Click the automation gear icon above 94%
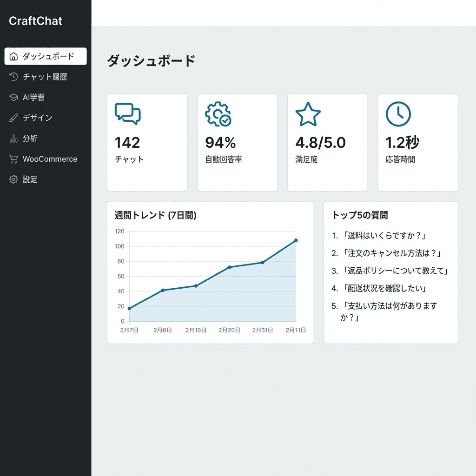The height and width of the screenshot is (476, 476). (x=218, y=113)
